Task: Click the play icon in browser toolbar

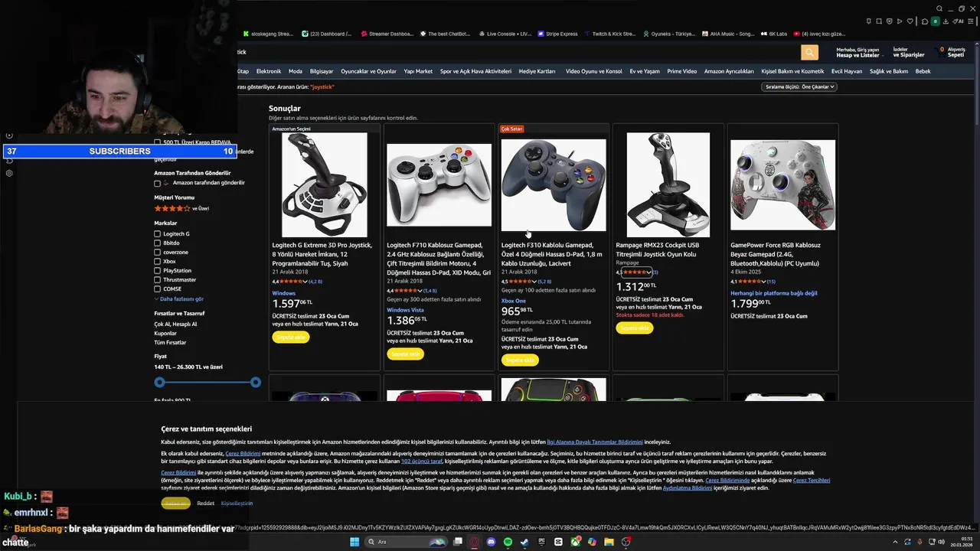Action: [x=900, y=21]
